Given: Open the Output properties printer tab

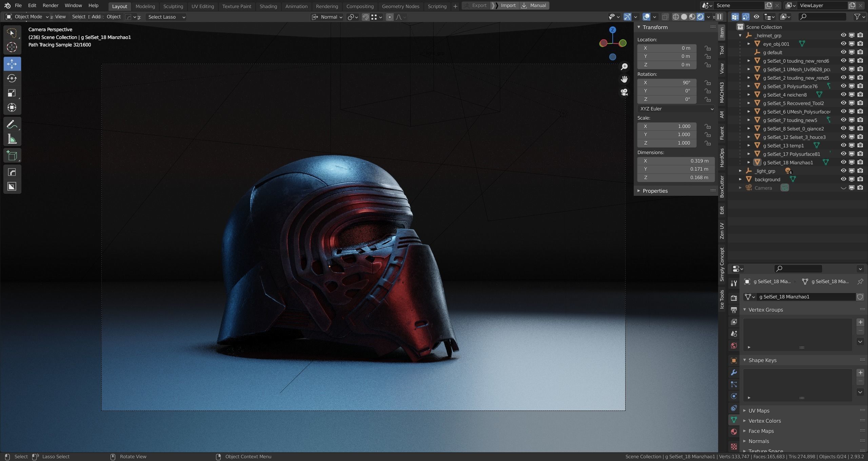Looking at the screenshot, I should (734, 310).
